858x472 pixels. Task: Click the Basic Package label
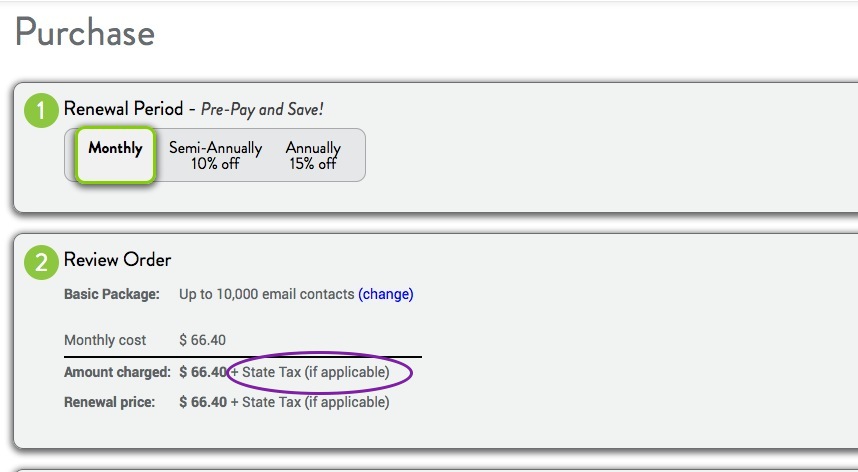click(112, 294)
